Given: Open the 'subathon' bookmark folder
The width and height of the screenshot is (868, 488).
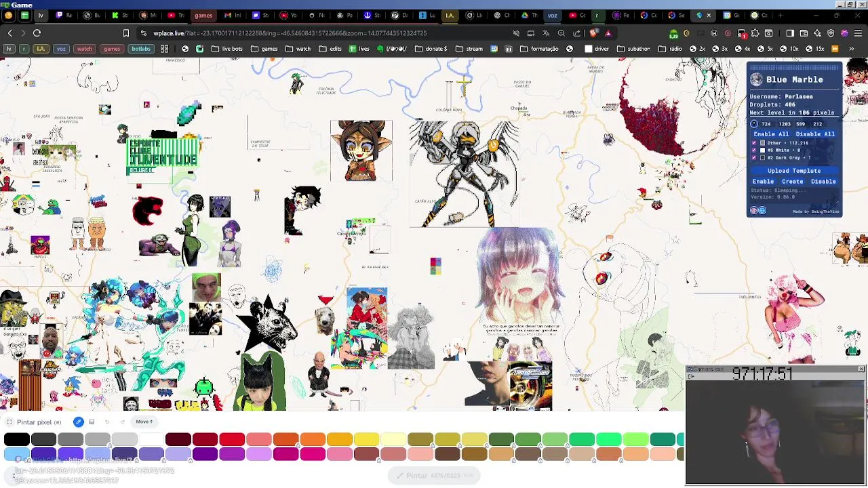Looking at the screenshot, I should click(x=633, y=49).
